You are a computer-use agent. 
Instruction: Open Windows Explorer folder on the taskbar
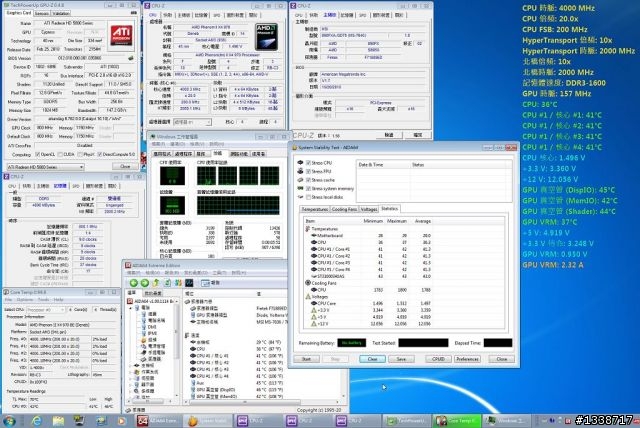(58, 420)
